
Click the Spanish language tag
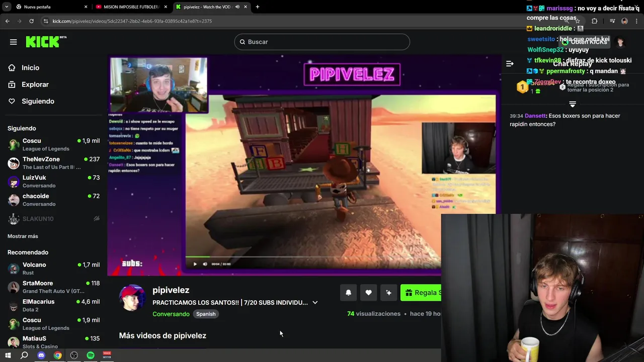click(x=206, y=314)
